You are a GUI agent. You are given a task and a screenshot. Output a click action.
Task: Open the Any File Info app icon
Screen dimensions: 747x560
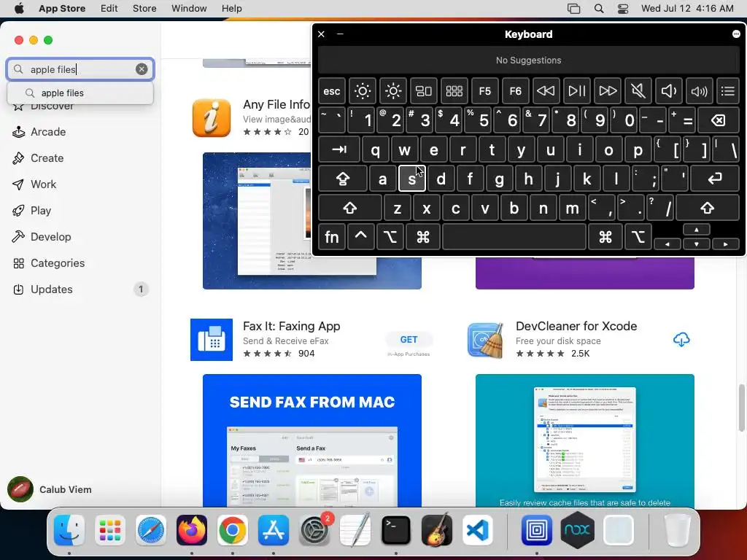[x=212, y=117]
